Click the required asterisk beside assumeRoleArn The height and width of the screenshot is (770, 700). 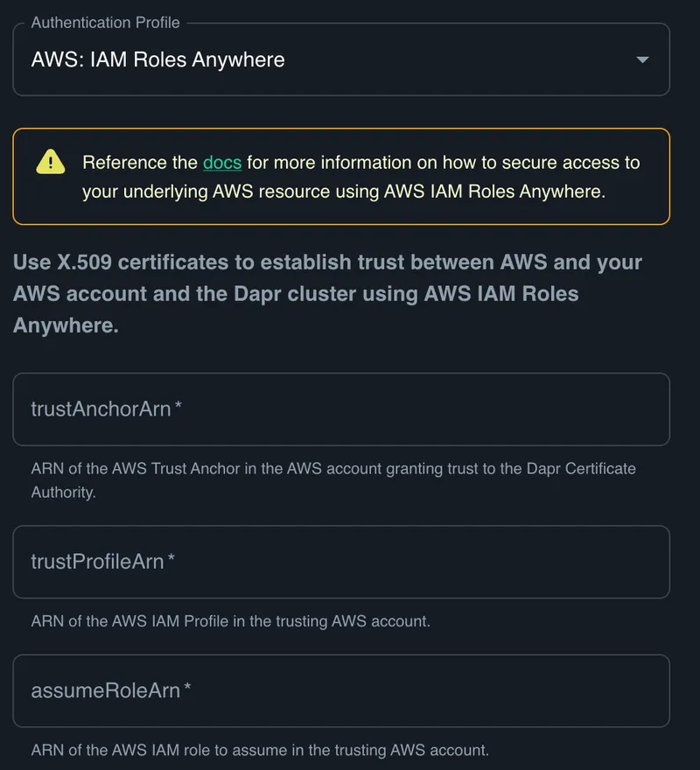(187, 689)
